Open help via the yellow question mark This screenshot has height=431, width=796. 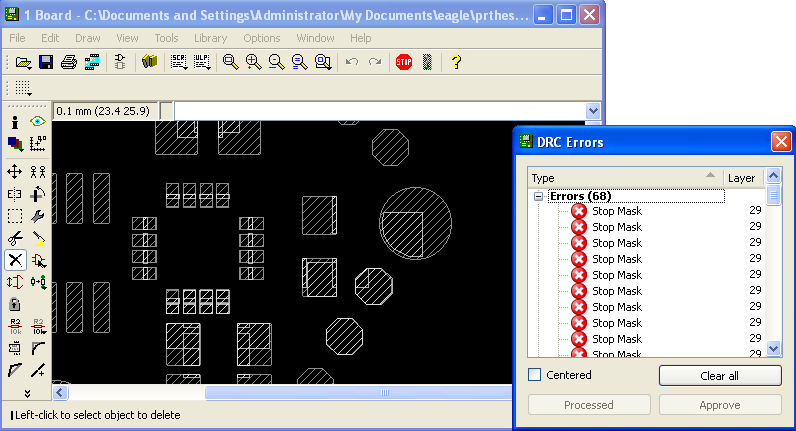click(456, 62)
